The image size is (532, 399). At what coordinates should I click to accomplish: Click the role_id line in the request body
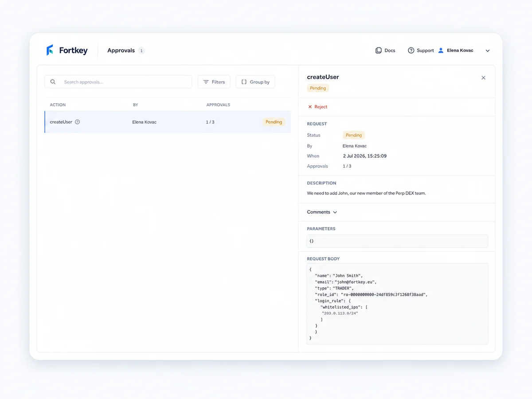pos(371,294)
